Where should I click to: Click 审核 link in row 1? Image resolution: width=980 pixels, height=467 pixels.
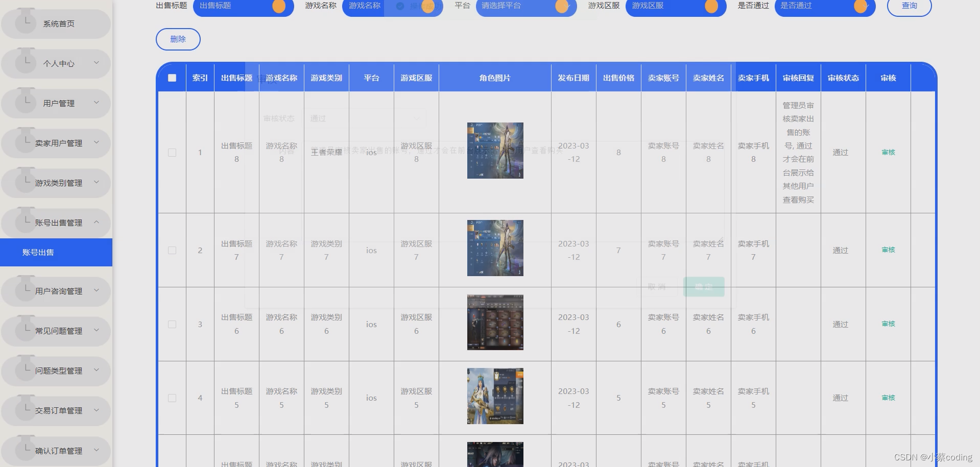[888, 152]
